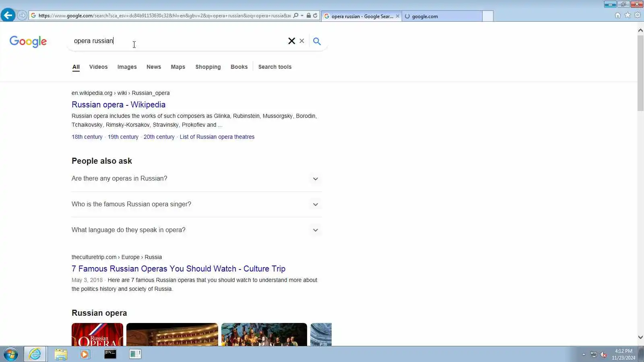Click the taskbar clock showing 4:12 PM
644x362 pixels.
point(623,354)
